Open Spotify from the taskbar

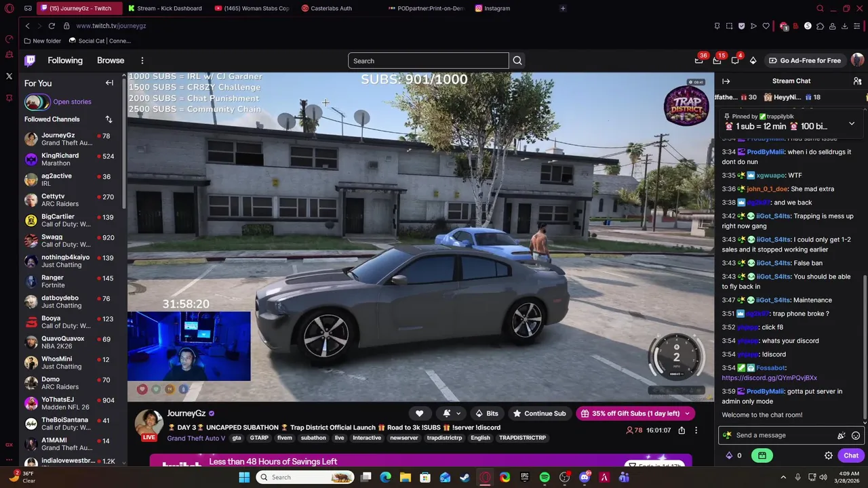point(545,477)
